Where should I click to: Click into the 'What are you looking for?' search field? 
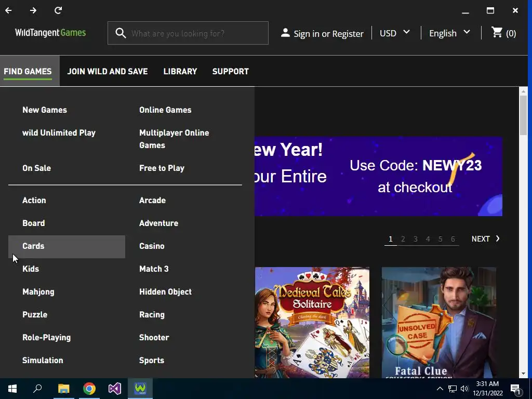coord(188,33)
